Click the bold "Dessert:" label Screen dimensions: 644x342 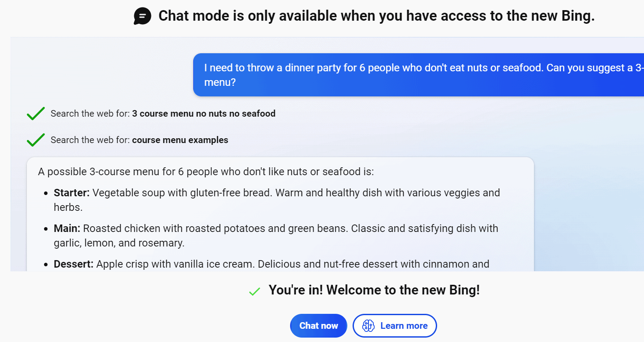tap(74, 264)
